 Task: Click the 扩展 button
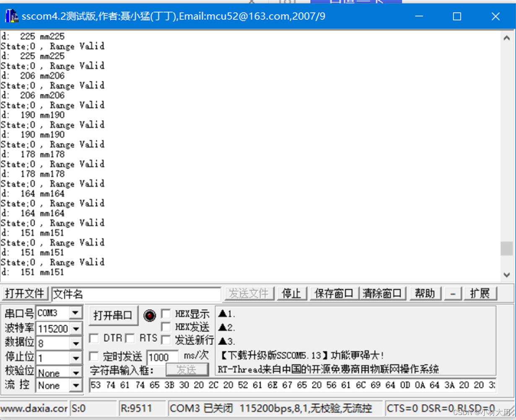coord(480,294)
